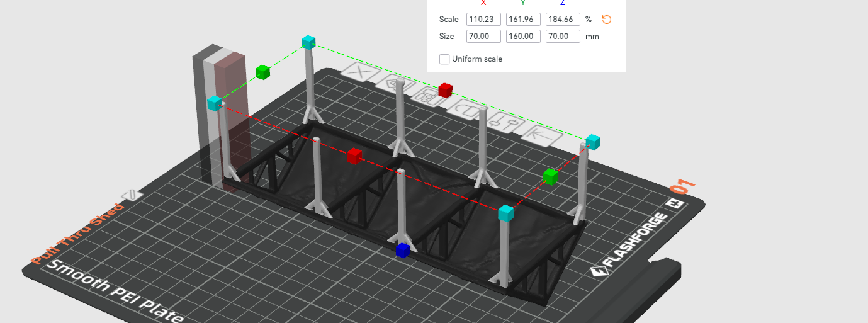Click the Scale X percentage field
Screen dimensions: 868x323
coord(483,20)
